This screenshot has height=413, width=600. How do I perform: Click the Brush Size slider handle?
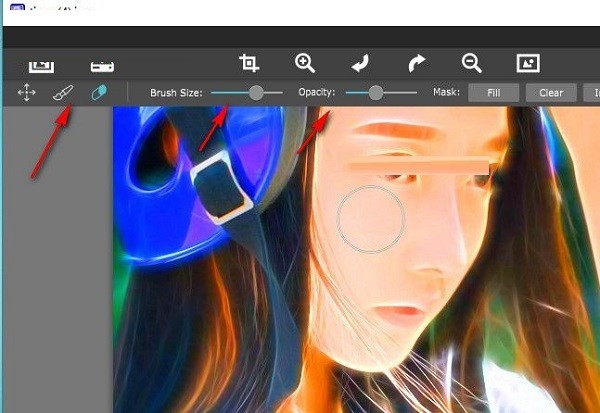pyautogui.click(x=257, y=92)
